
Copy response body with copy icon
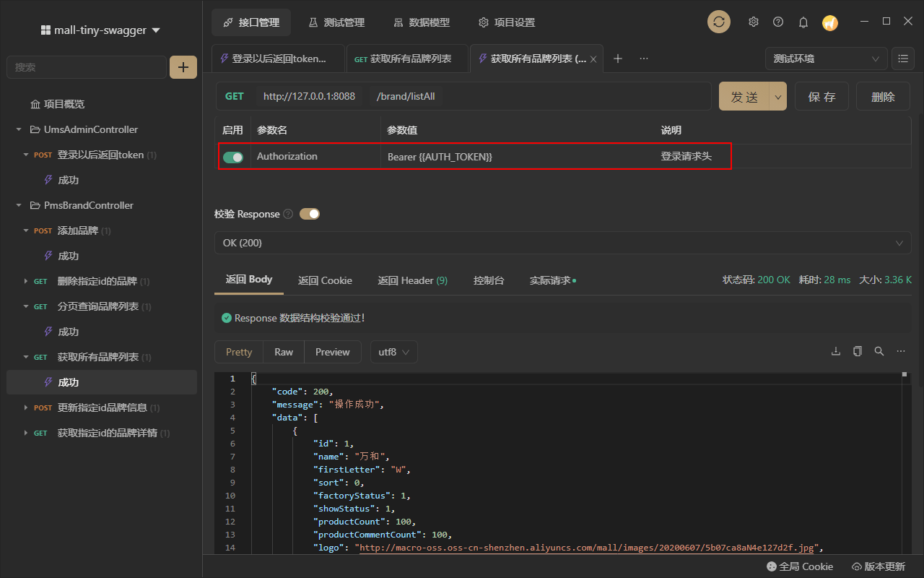tap(858, 351)
